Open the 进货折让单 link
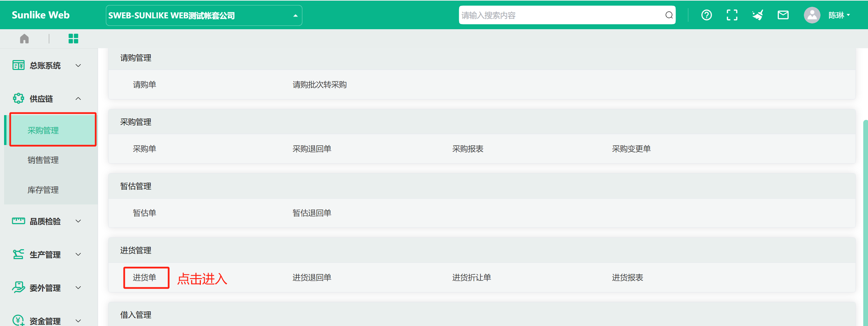 pyautogui.click(x=471, y=277)
